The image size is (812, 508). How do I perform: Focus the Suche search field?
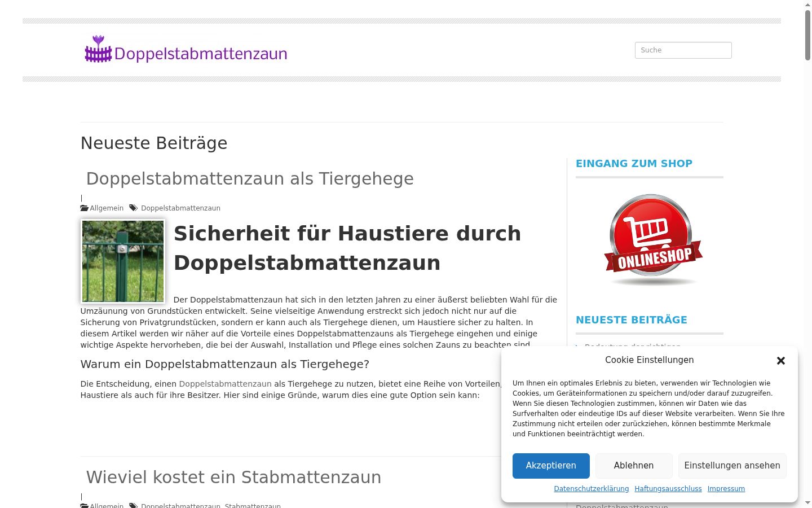tap(683, 50)
